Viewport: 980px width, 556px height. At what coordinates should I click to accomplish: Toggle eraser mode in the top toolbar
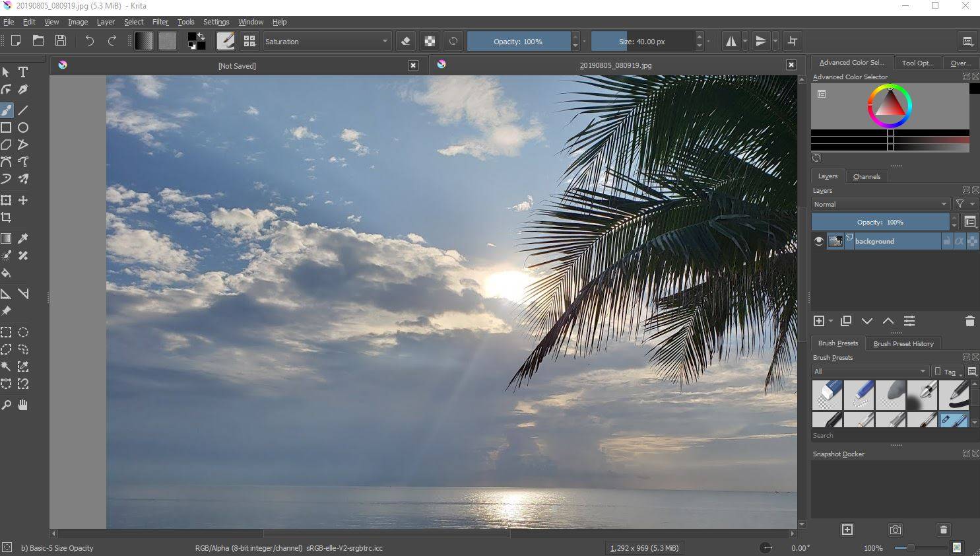point(405,41)
